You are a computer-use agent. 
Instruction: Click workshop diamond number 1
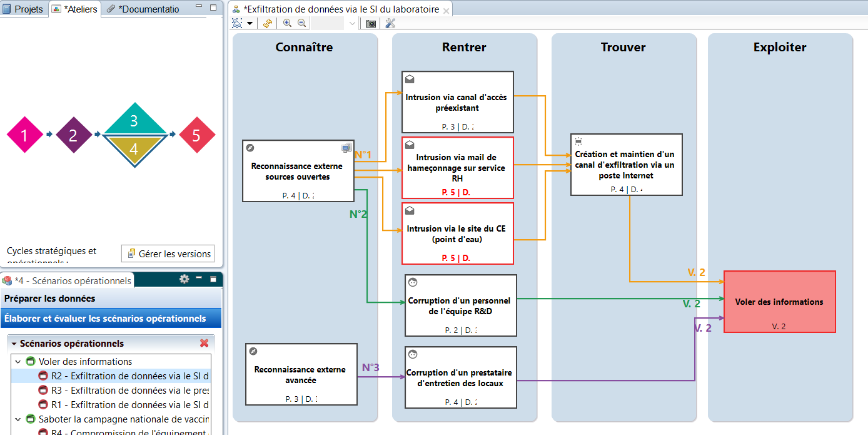(24, 135)
